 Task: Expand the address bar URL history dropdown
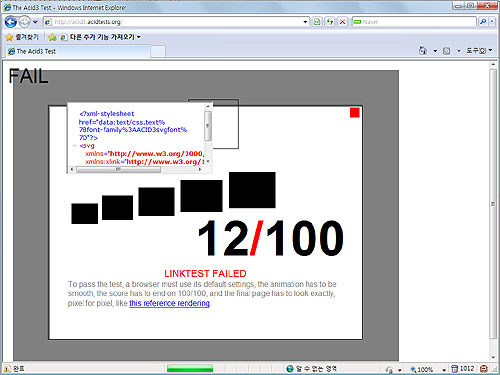click(305, 22)
